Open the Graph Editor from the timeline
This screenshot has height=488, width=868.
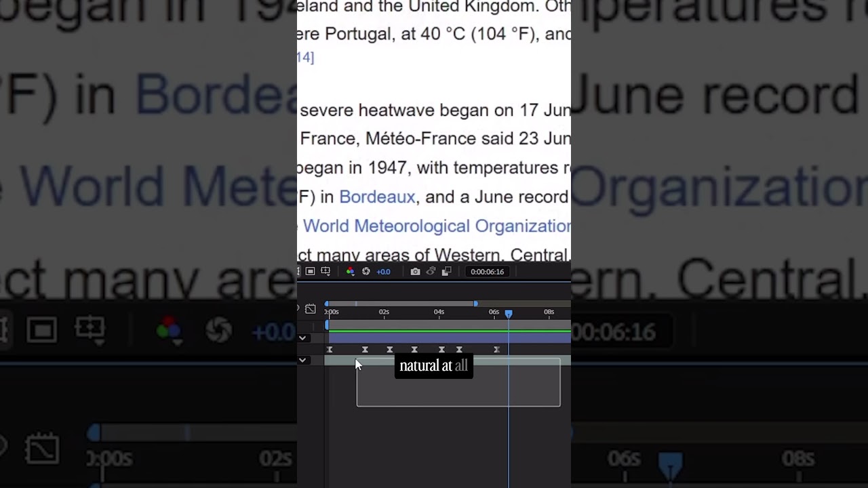point(310,309)
